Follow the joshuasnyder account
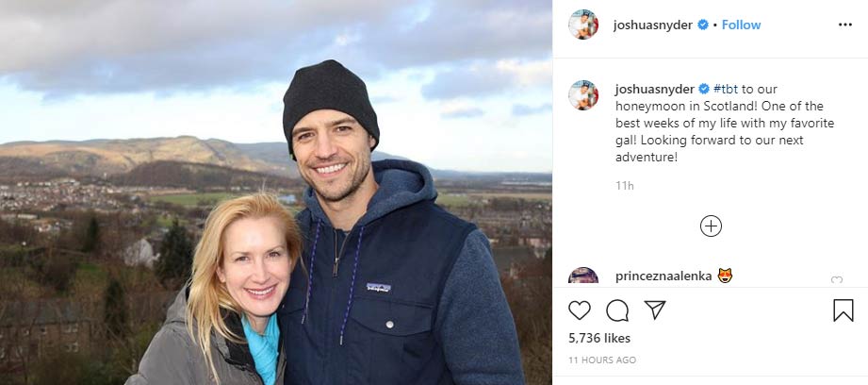 pyautogui.click(x=741, y=25)
